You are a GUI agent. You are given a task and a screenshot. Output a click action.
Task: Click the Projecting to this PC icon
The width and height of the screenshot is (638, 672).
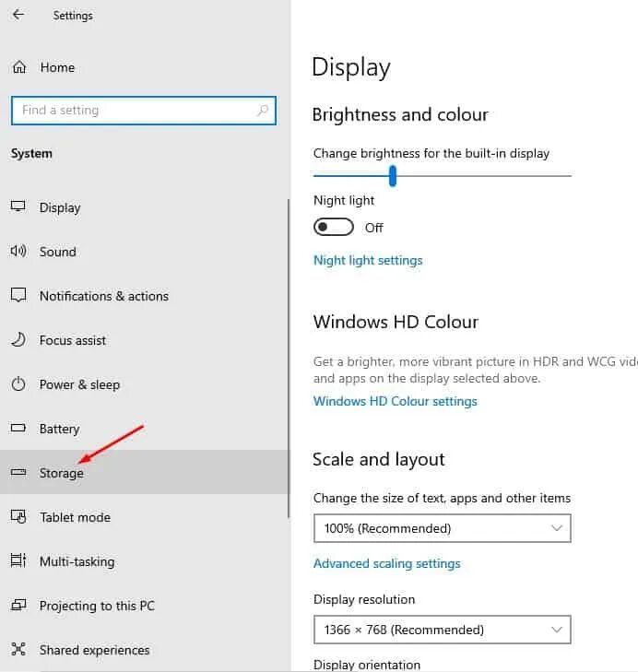(x=18, y=605)
